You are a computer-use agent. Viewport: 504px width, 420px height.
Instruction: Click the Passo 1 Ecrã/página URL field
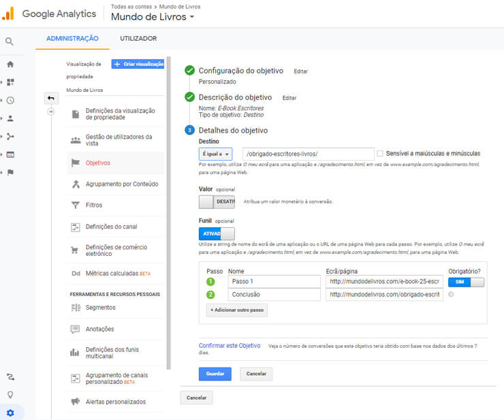[x=384, y=282]
